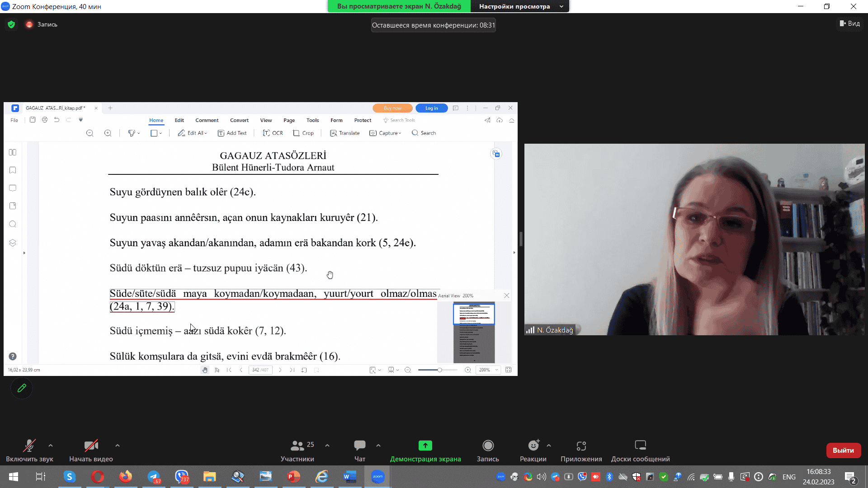Expand the View options dropdown
The height and width of the screenshot is (488, 868).
(x=519, y=6)
